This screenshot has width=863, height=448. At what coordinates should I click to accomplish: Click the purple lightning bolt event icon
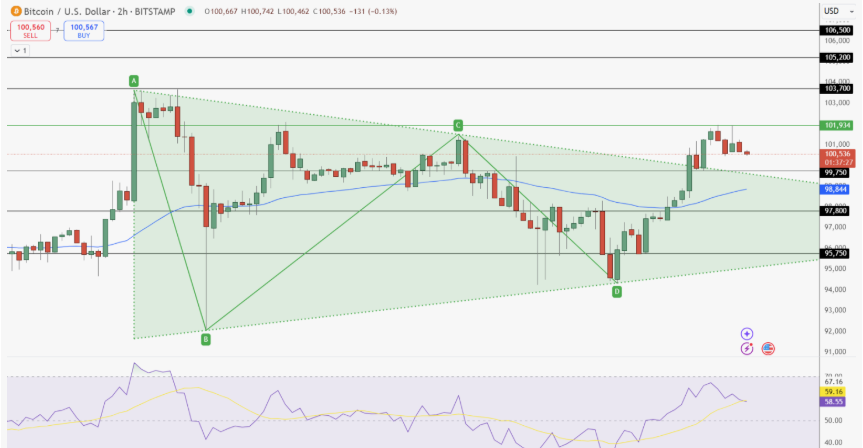pyautogui.click(x=747, y=348)
